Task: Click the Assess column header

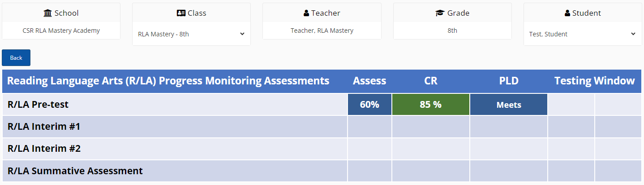Action: (x=369, y=81)
